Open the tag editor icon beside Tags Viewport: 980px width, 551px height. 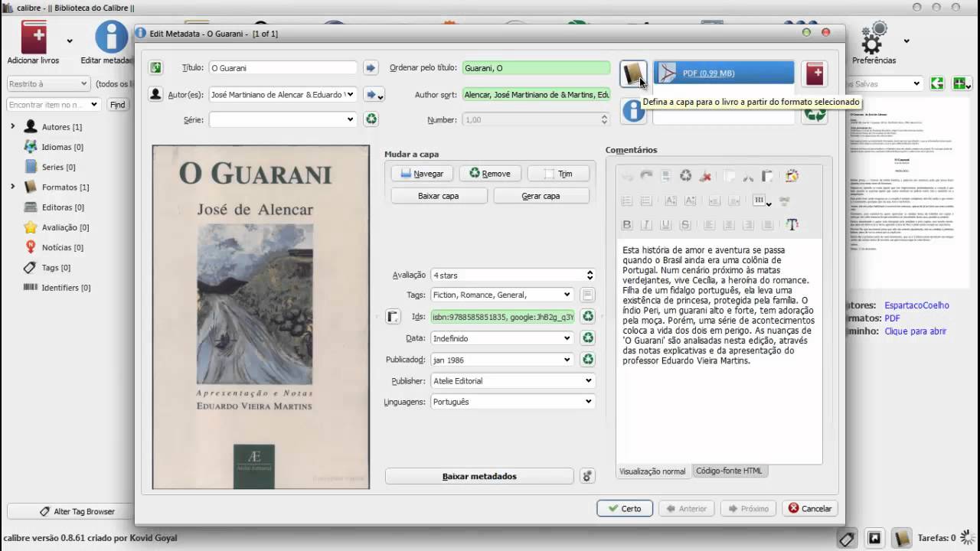pyautogui.click(x=588, y=295)
